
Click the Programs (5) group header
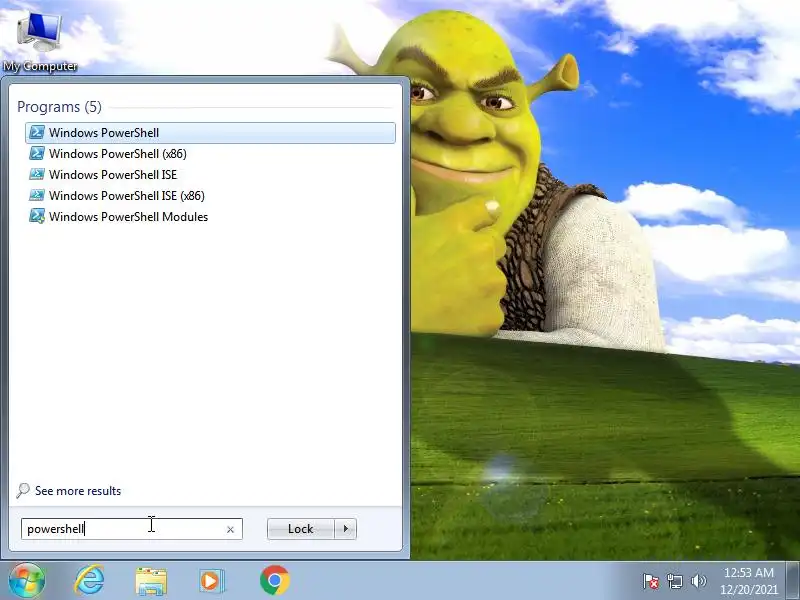[x=59, y=107]
